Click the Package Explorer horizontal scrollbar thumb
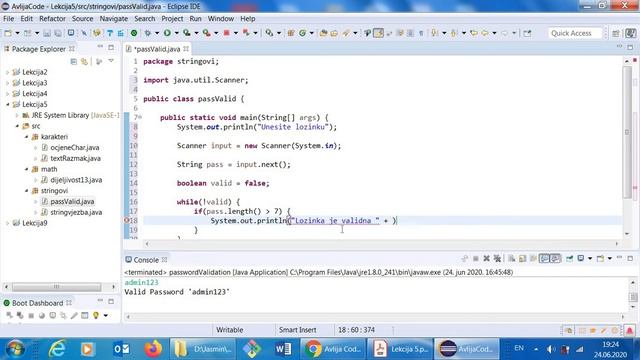The width and height of the screenshot is (640, 360). (56, 287)
